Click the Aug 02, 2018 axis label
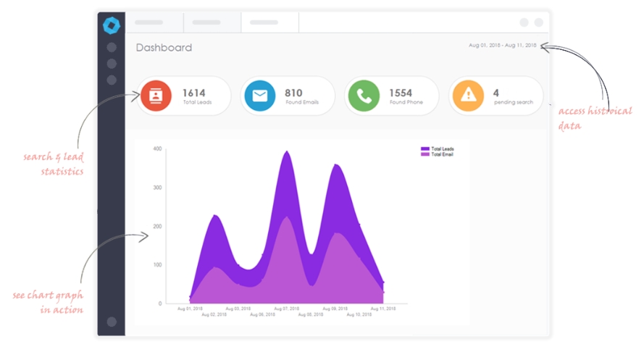 pos(214,314)
